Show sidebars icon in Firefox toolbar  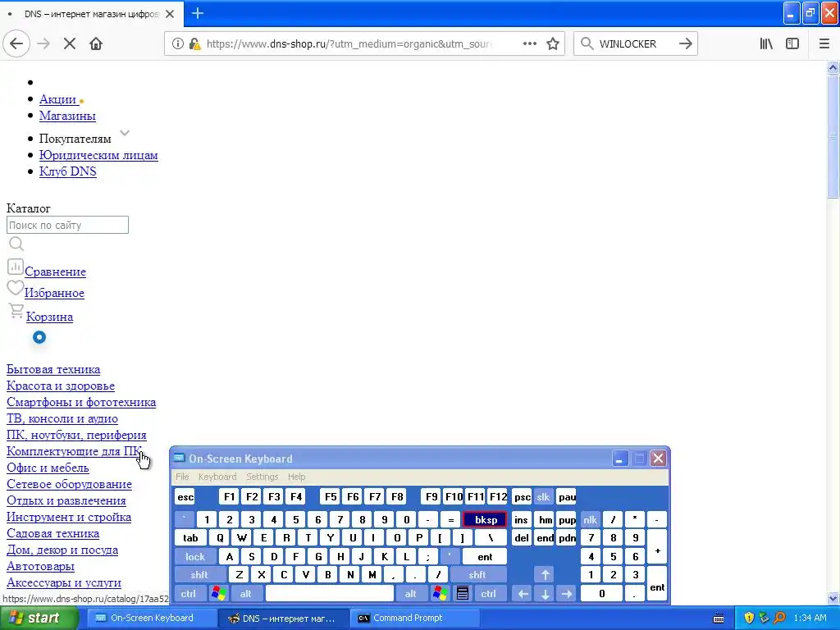[792, 44]
